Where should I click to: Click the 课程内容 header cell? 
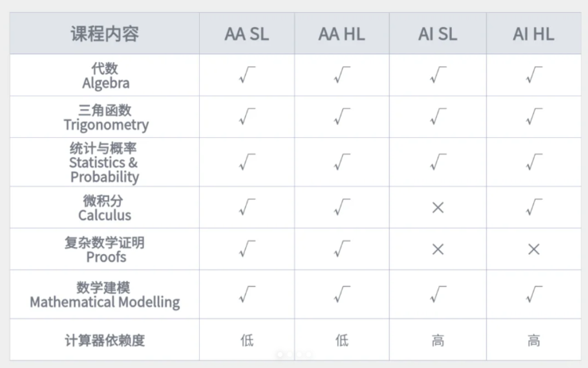tap(105, 34)
